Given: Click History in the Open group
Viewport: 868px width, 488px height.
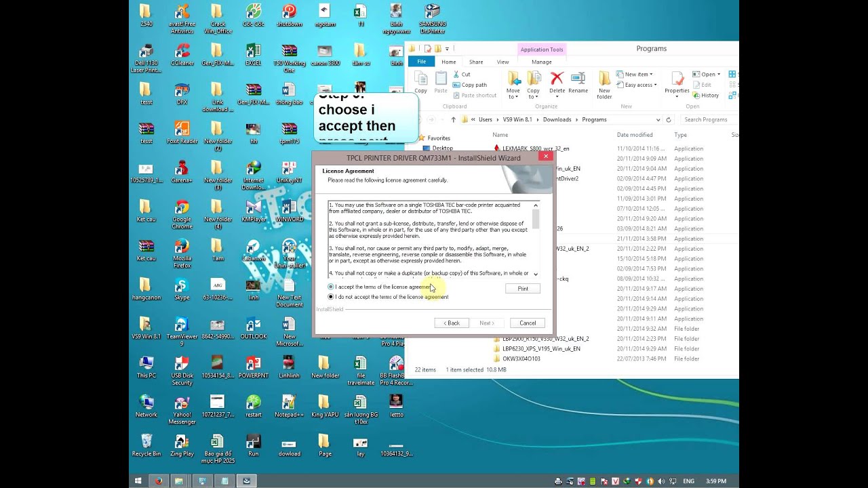Looking at the screenshot, I should click(x=706, y=96).
